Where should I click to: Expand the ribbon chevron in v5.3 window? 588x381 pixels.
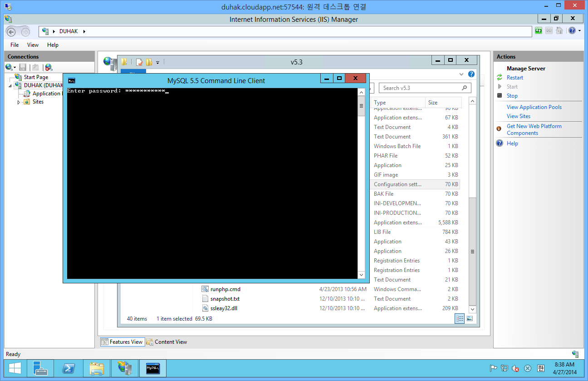pyautogui.click(x=461, y=74)
